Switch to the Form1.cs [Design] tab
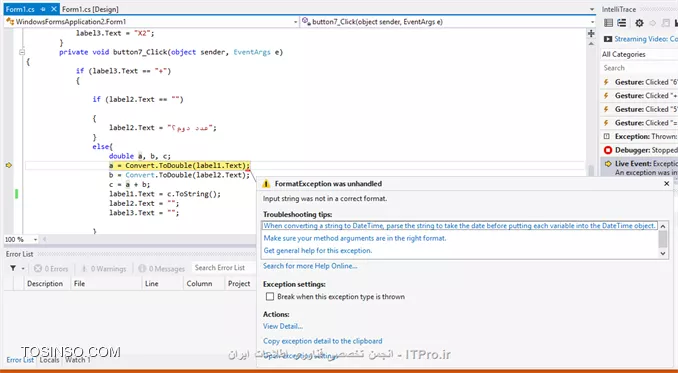678x373 pixels. click(x=90, y=9)
